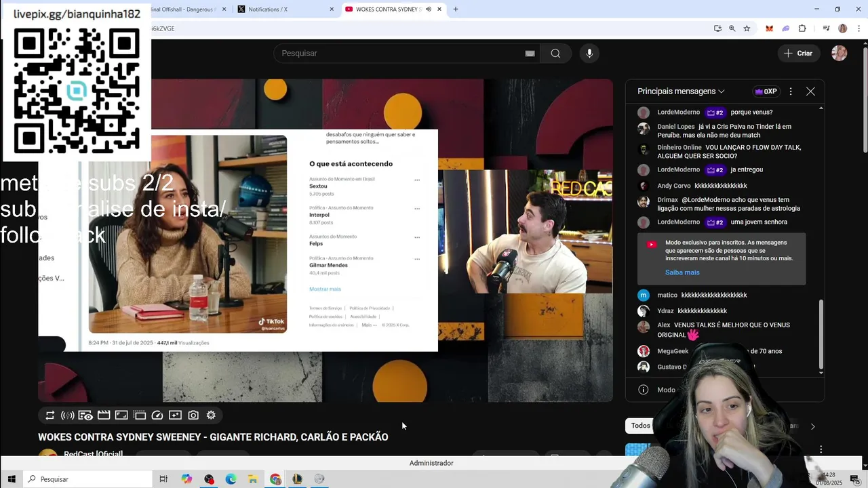Click Drimax chat author name
The image size is (868, 488).
click(668, 200)
